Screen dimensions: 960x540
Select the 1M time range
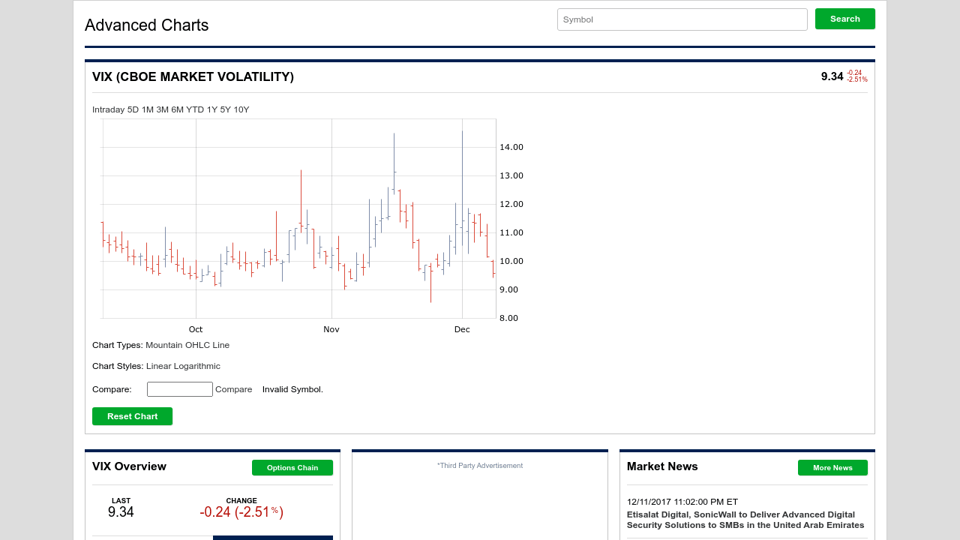pyautogui.click(x=147, y=110)
